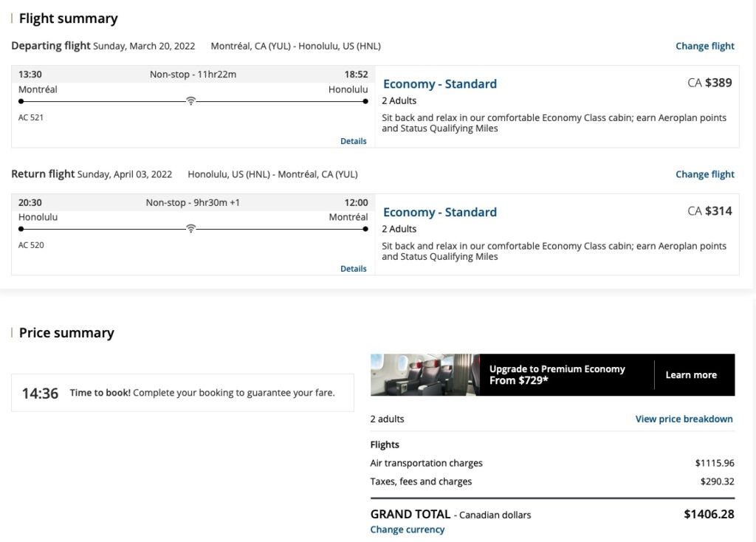The height and width of the screenshot is (542, 756).
Task: Click the Grand Total amount of $1406.28
Action: [711, 515]
